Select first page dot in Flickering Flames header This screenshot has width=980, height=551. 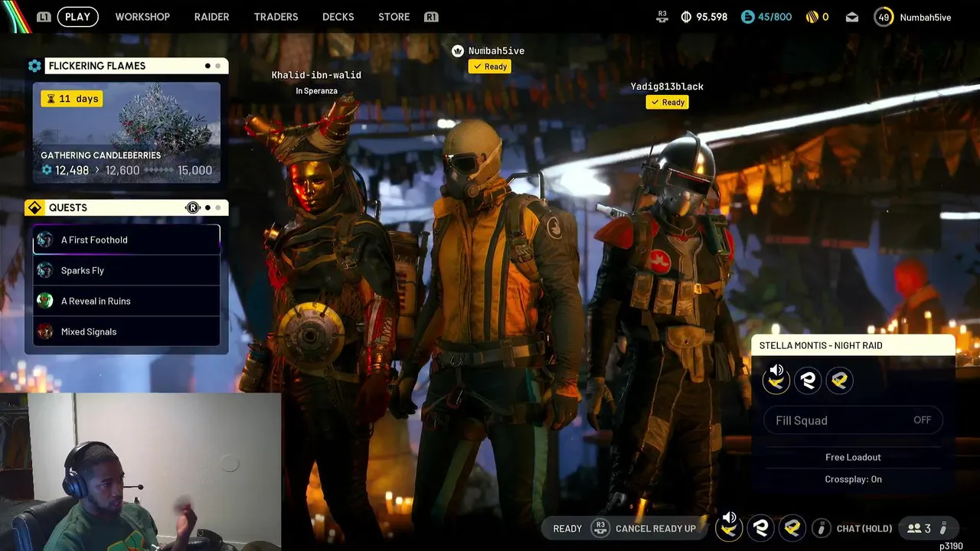tap(207, 66)
